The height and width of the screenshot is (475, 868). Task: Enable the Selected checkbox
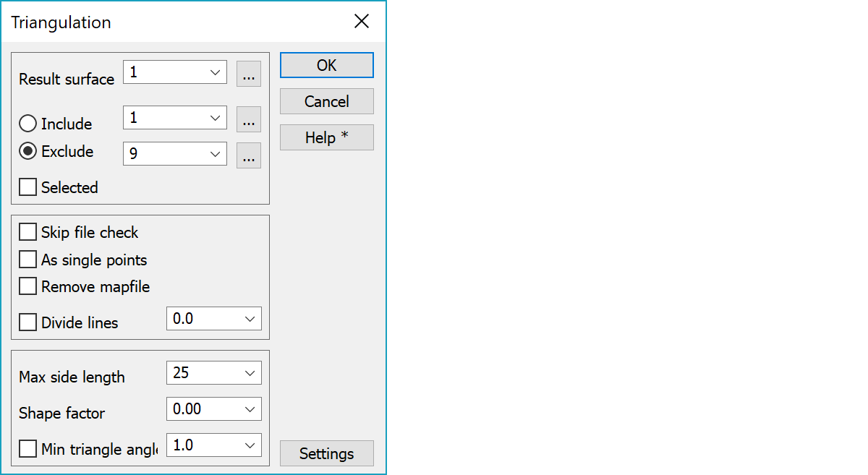pos(28,187)
